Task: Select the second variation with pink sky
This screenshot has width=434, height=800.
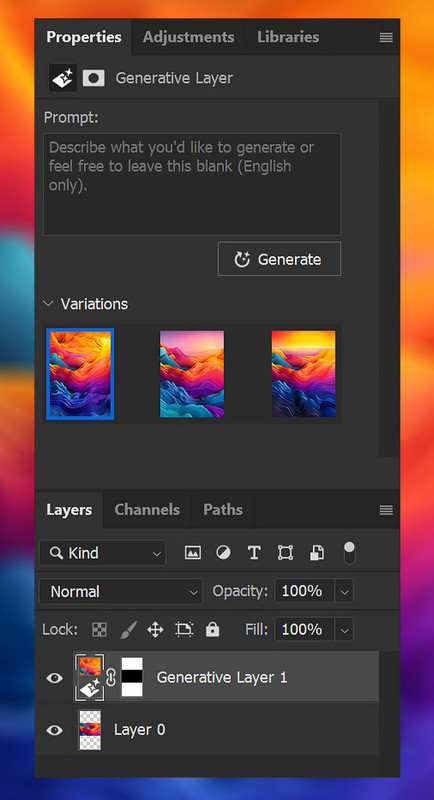Action: (192, 374)
